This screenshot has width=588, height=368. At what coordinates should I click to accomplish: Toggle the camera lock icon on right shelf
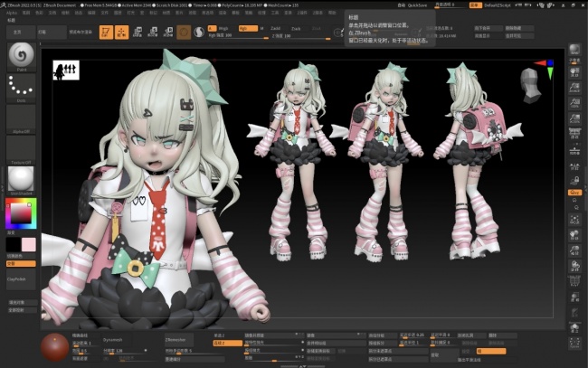(x=574, y=182)
